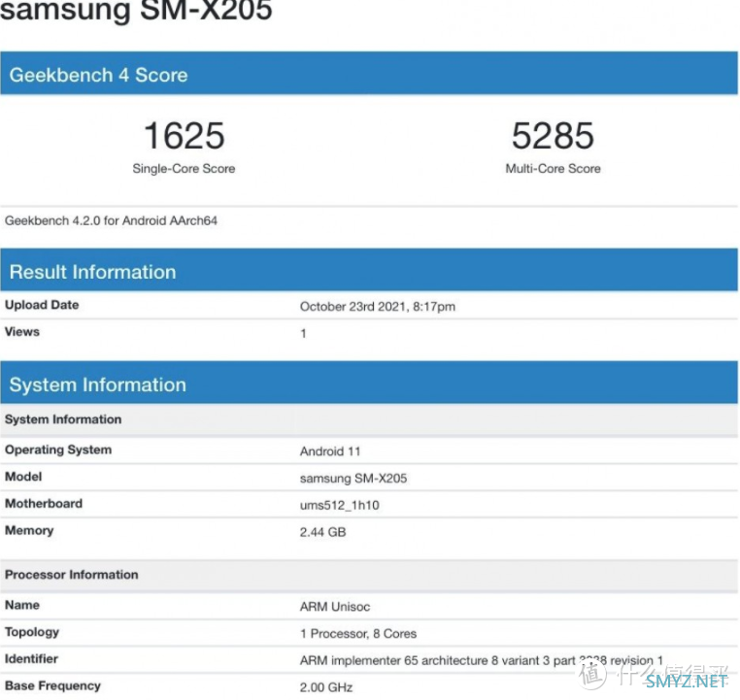Select the ums512_1h10 motherboard value
Viewport: 740px width, 700px height.
(339, 505)
